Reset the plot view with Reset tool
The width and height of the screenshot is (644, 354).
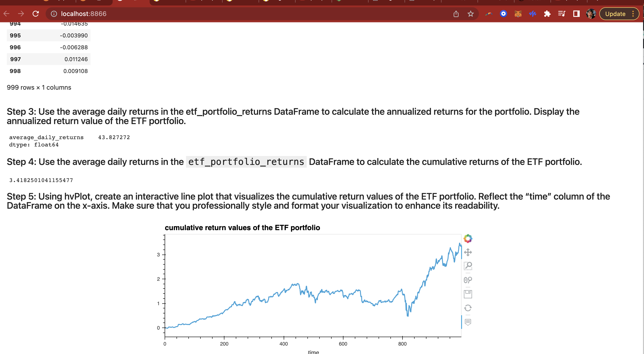468,308
